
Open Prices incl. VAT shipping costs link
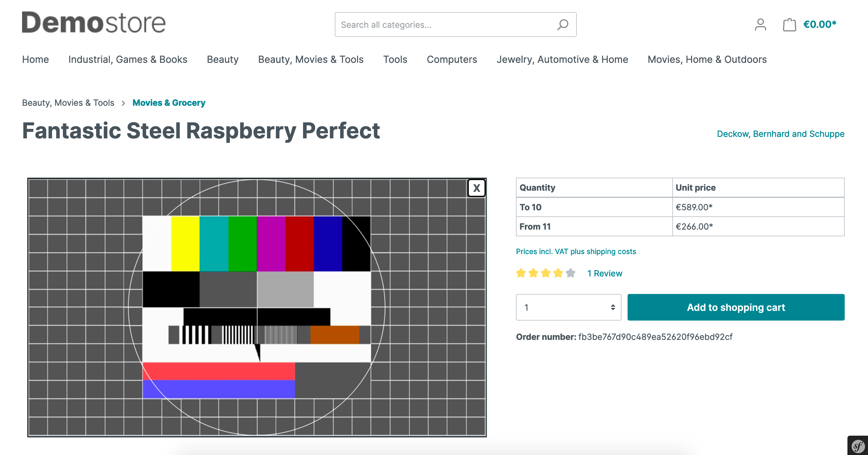point(576,251)
